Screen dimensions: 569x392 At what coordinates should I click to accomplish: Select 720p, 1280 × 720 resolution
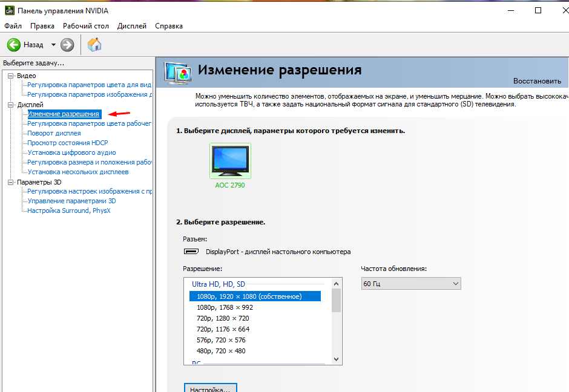pos(223,318)
